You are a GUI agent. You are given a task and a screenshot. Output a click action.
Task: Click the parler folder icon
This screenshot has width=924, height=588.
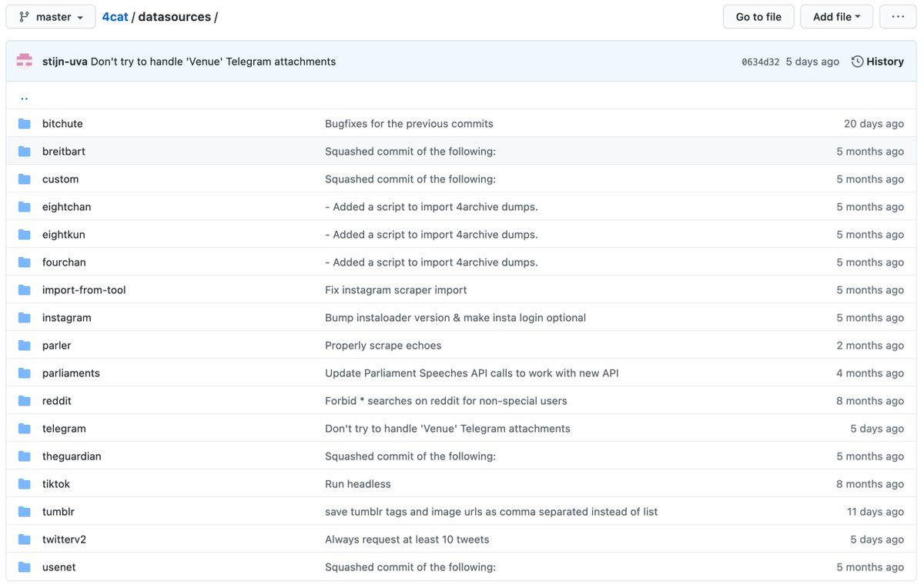(25, 346)
